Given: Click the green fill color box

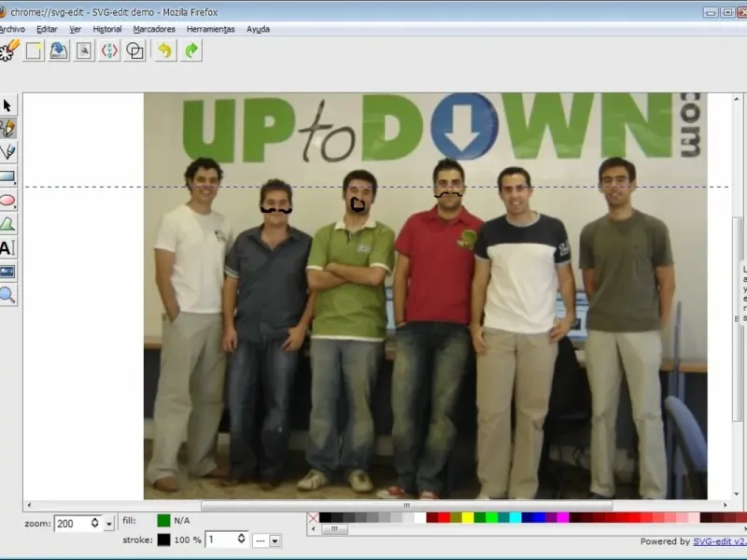Looking at the screenshot, I should pos(164,520).
